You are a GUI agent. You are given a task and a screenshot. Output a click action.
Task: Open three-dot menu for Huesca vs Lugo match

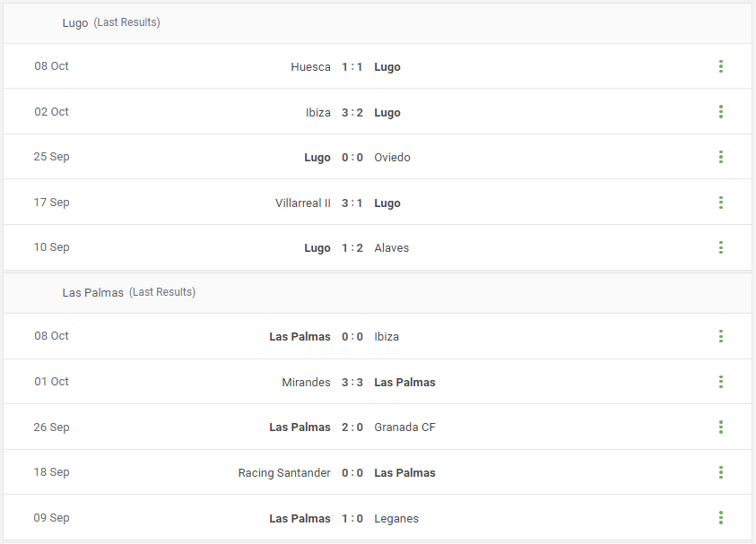click(721, 66)
